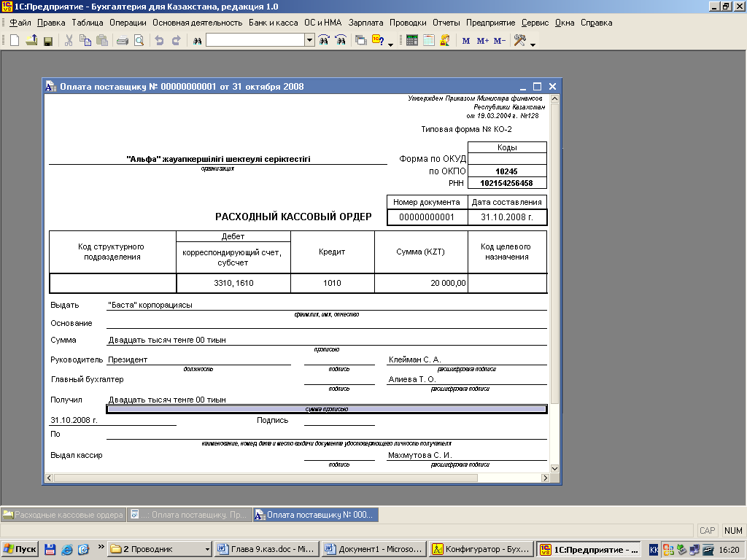747x560 pixels.
Task: Click the Paste toolbar icon
Action: [102, 41]
